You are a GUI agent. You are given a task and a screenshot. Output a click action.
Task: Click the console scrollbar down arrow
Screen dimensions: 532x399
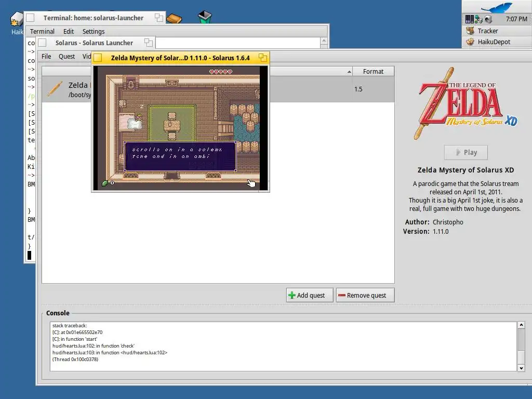pyautogui.click(x=521, y=368)
